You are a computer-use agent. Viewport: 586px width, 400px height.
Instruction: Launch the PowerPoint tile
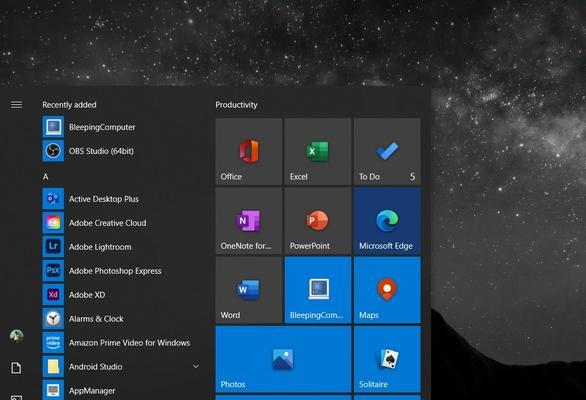pos(318,221)
